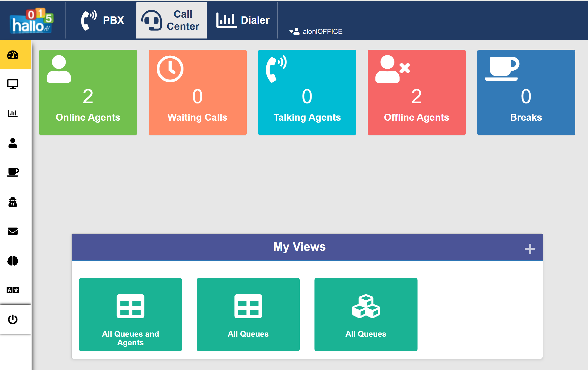The width and height of the screenshot is (588, 370).
Task: Open the bar chart reports sidebar icon
Action: (x=13, y=114)
